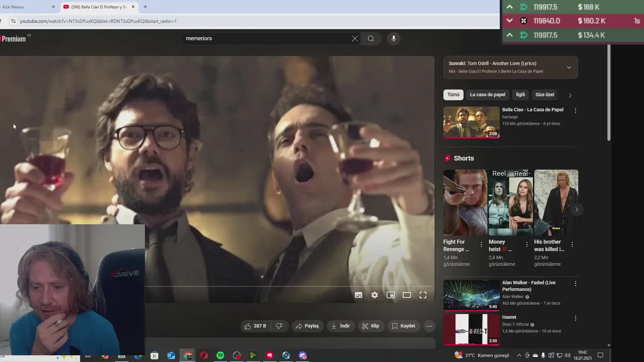Expand the $134.4 K row in trading overlay
644x362 pixels.
(x=510, y=35)
